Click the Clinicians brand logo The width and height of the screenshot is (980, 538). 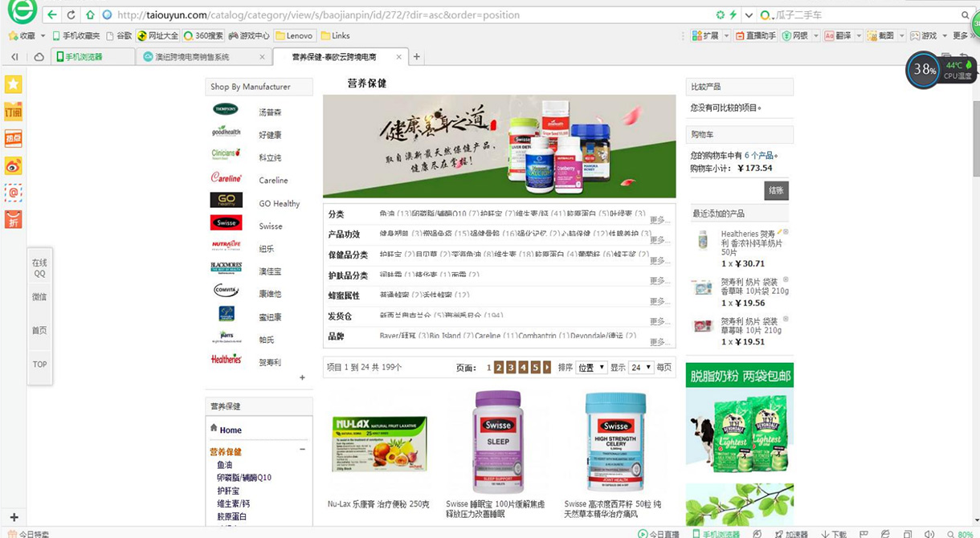click(x=226, y=153)
